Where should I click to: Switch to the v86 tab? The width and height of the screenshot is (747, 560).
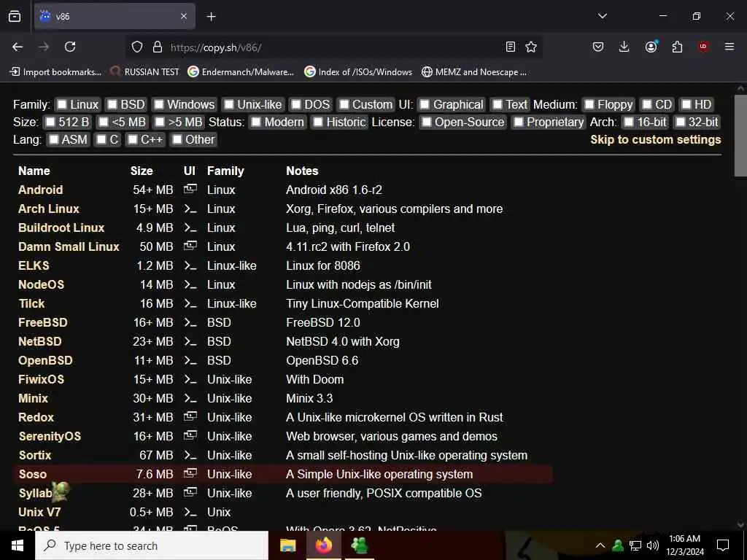click(x=115, y=17)
